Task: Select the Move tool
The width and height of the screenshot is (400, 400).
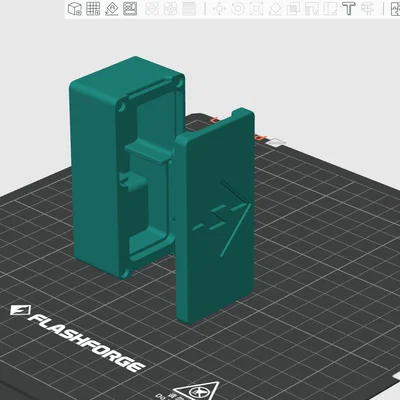Action: pyautogui.click(x=219, y=9)
